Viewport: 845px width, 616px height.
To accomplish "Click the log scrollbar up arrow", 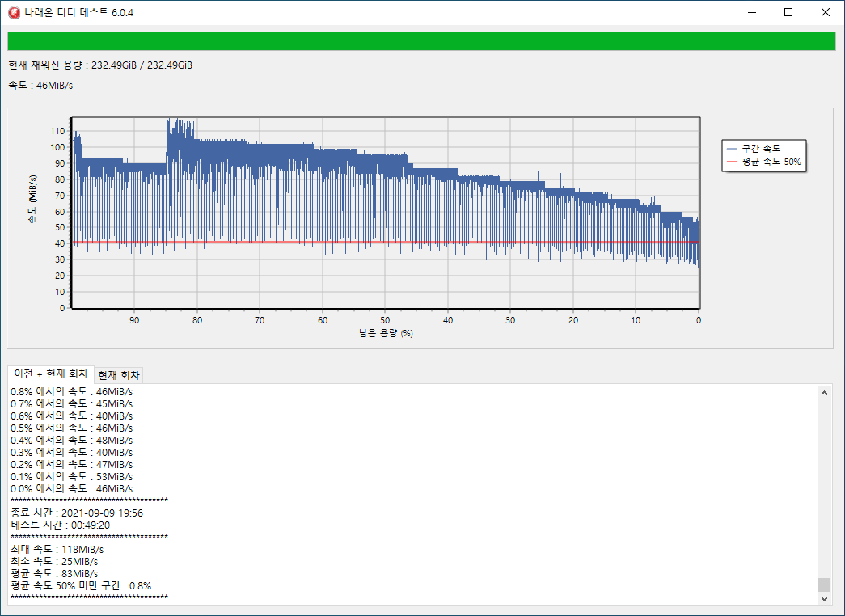I will coord(824,393).
